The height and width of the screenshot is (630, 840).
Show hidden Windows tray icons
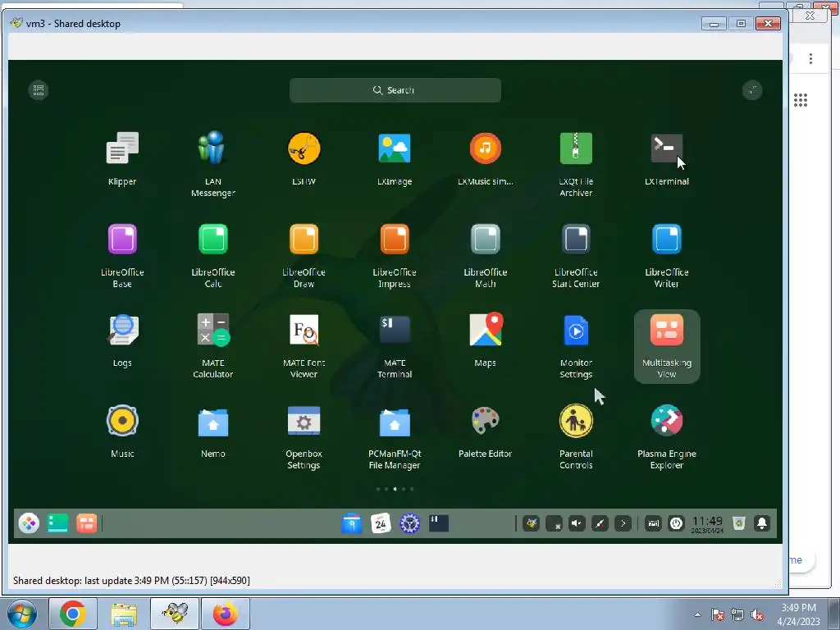pos(697,615)
